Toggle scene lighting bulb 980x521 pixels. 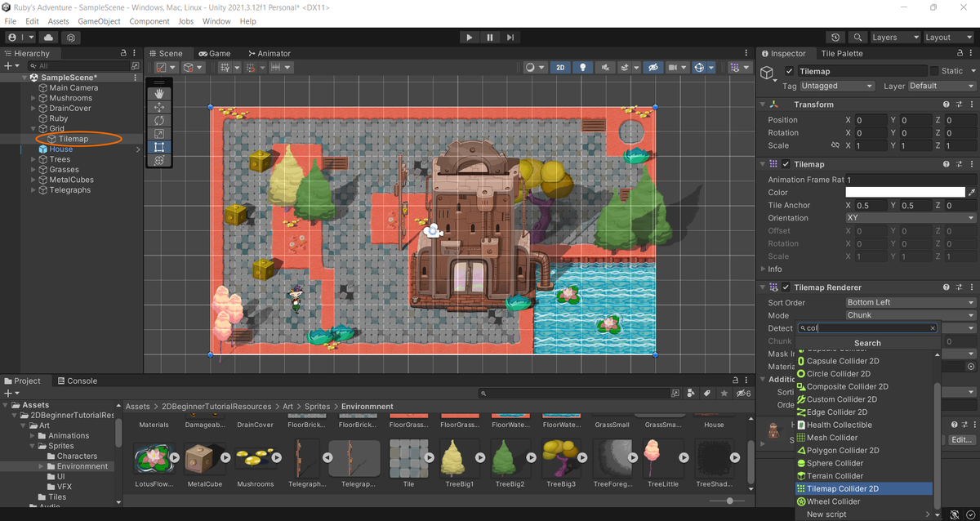coord(582,68)
